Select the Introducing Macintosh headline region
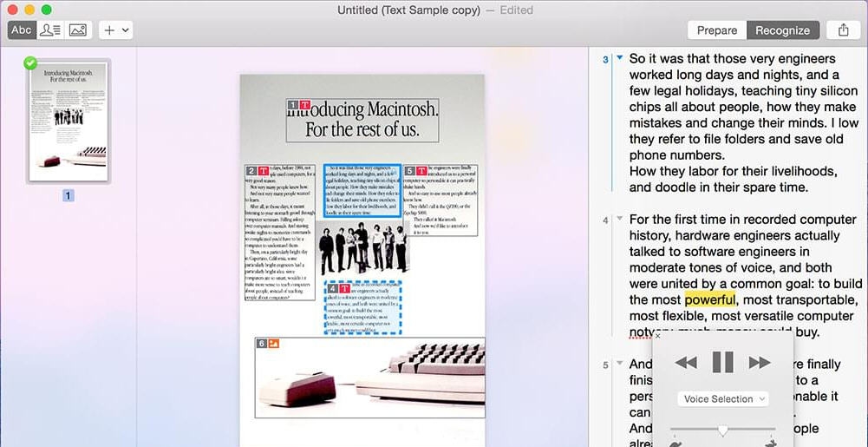 point(362,120)
